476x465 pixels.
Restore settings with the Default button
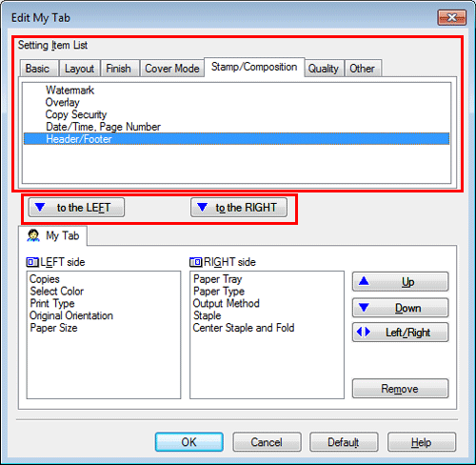point(344,442)
